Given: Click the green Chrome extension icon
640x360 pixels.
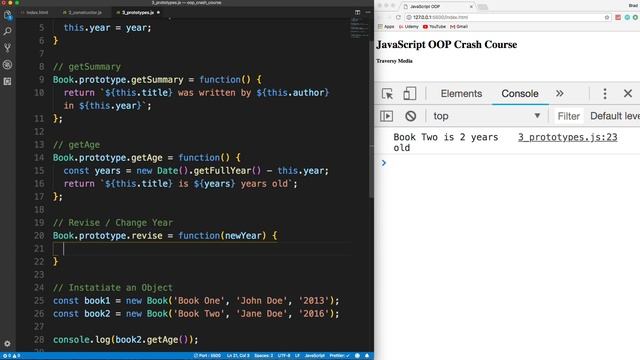Looking at the screenshot, I should (636, 17).
